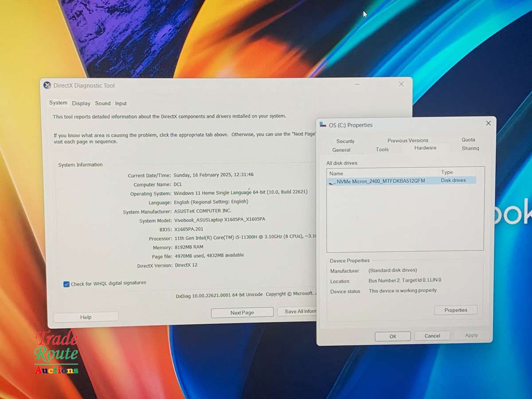Viewport: 532px width, 399px height.
Task: Click Cancel in OS (C:) Properties
Action: pos(432,336)
